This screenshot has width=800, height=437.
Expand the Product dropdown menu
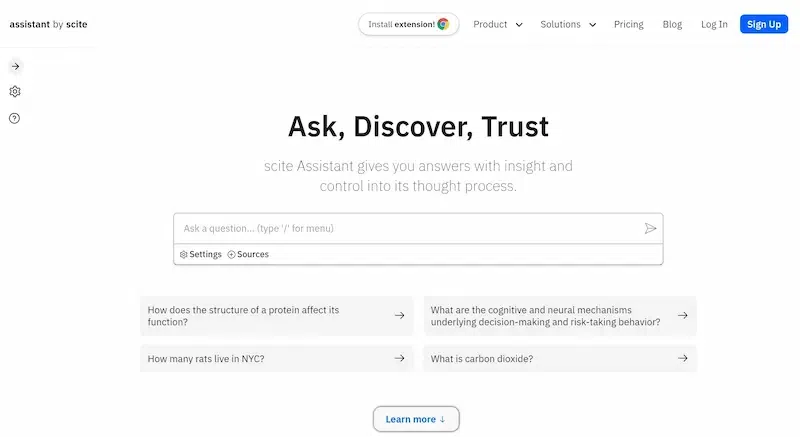498,24
